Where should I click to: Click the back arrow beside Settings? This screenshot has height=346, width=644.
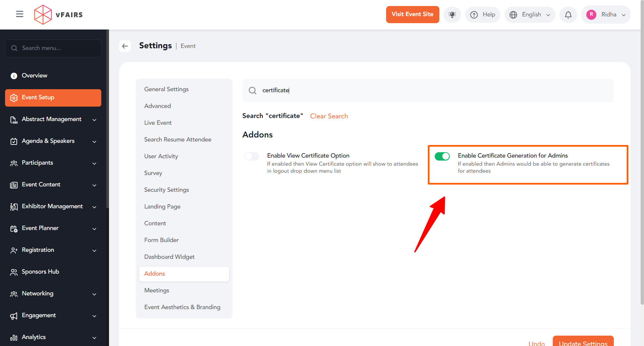tap(125, 46)
